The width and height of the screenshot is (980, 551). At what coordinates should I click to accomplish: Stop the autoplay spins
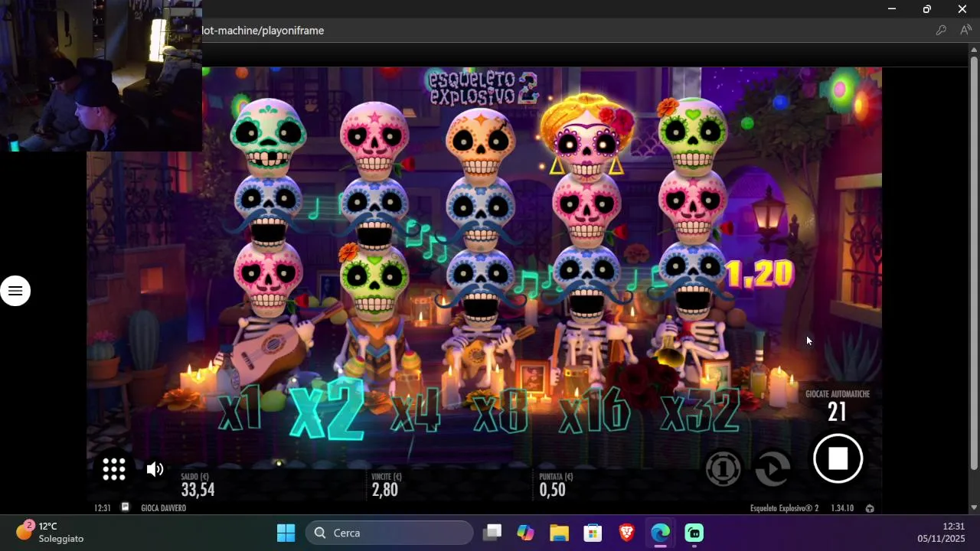coord(838,458)
